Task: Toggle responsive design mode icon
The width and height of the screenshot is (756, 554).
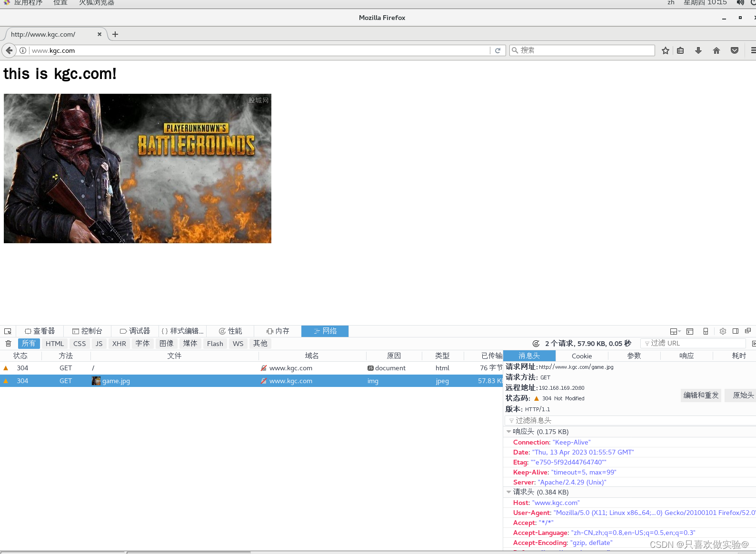Action: [706, 331]
